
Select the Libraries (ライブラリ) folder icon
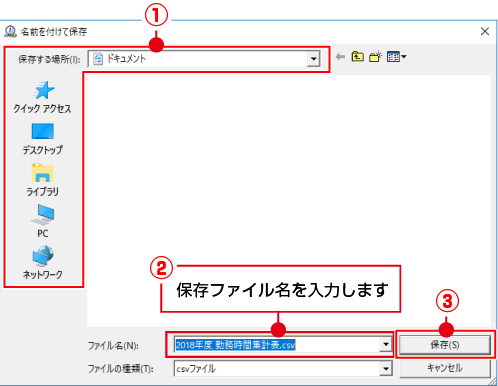43,173
